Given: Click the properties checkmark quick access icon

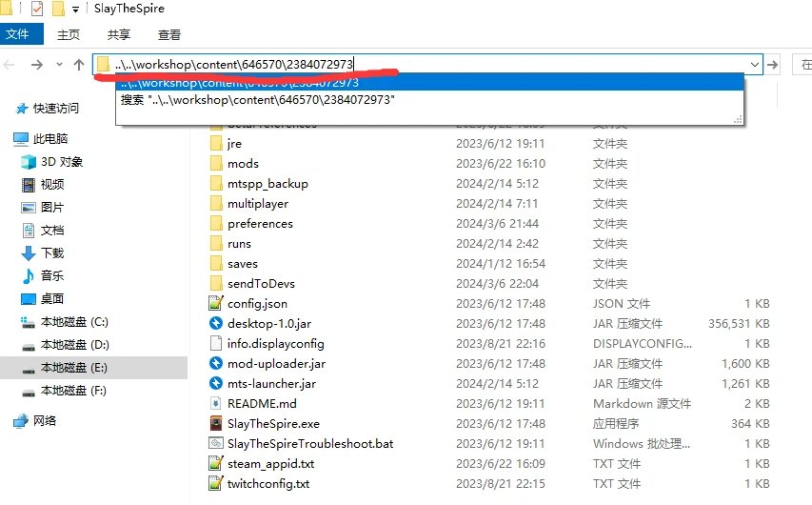Looking at the screenshot, I should coord(37,9).
